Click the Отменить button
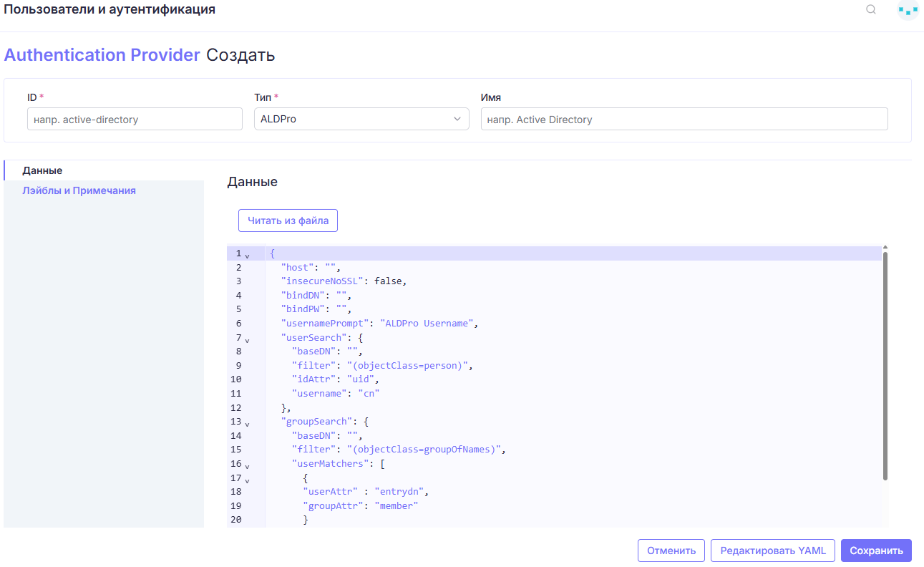Viewport: 924px width, 567px height. [671, 551]
